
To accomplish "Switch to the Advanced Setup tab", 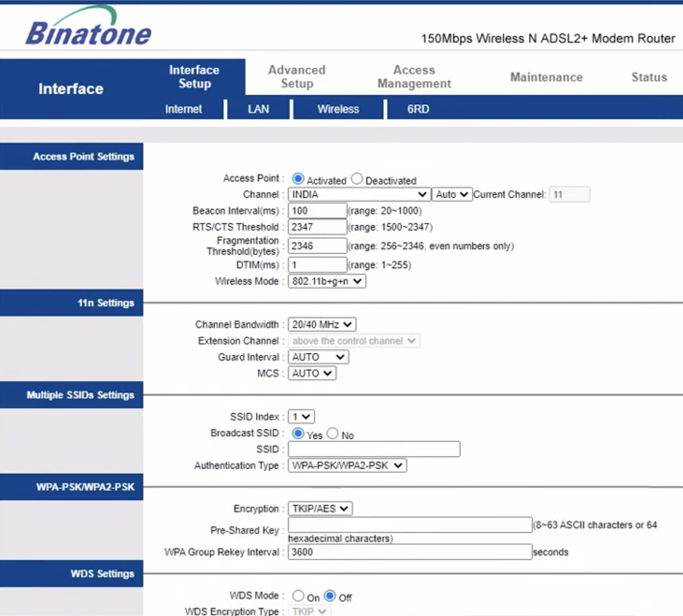I will point(297,77).
